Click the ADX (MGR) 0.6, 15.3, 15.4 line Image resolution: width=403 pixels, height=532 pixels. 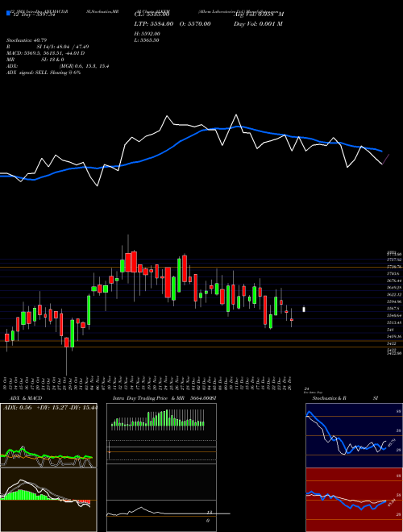pos(58,66)
